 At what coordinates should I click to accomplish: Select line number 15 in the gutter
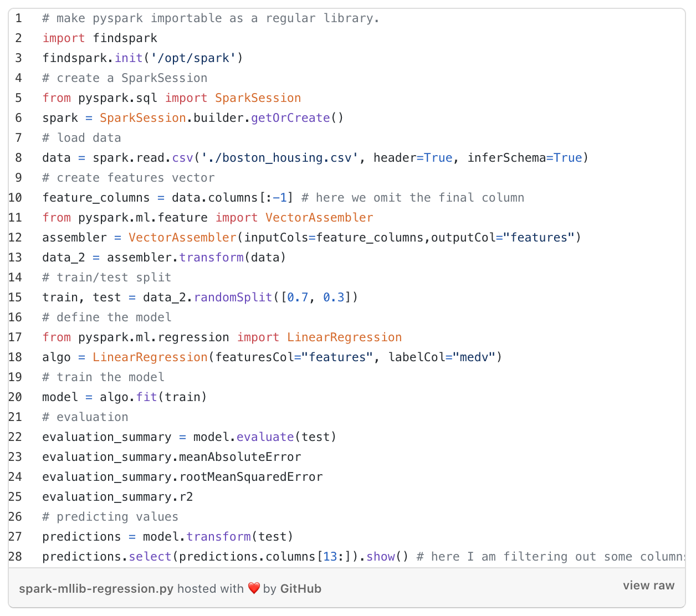(16, 297)
